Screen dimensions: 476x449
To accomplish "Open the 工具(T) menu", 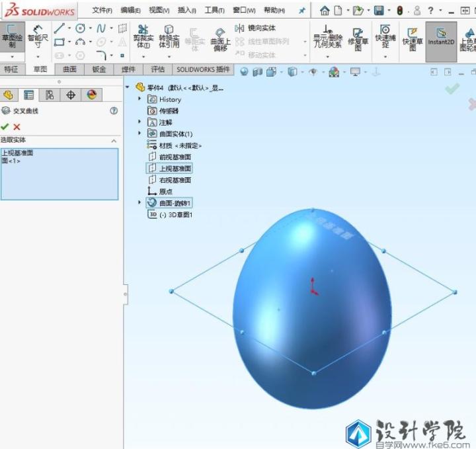I will click(214, 11).
